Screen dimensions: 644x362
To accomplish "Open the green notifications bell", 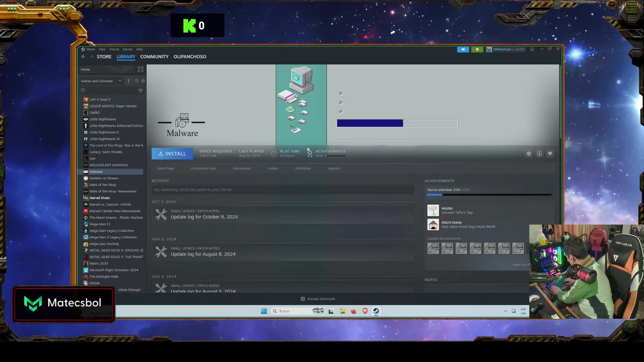I will [477, 49].
